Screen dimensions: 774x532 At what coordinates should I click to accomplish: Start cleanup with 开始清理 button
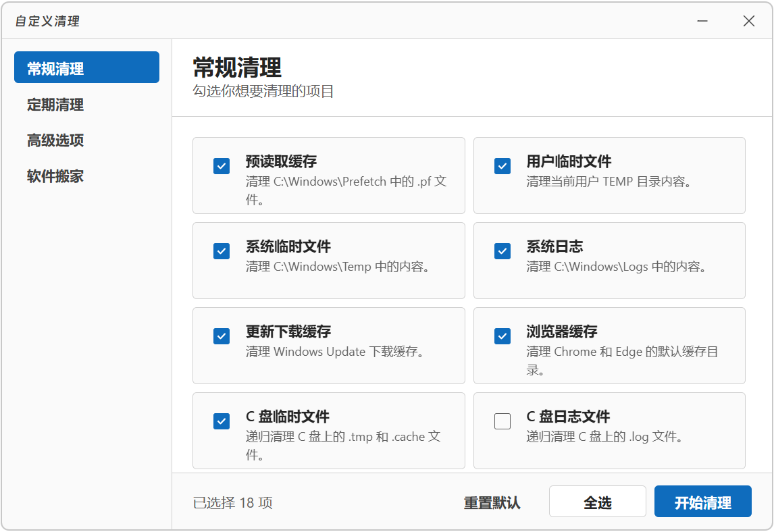703,502
